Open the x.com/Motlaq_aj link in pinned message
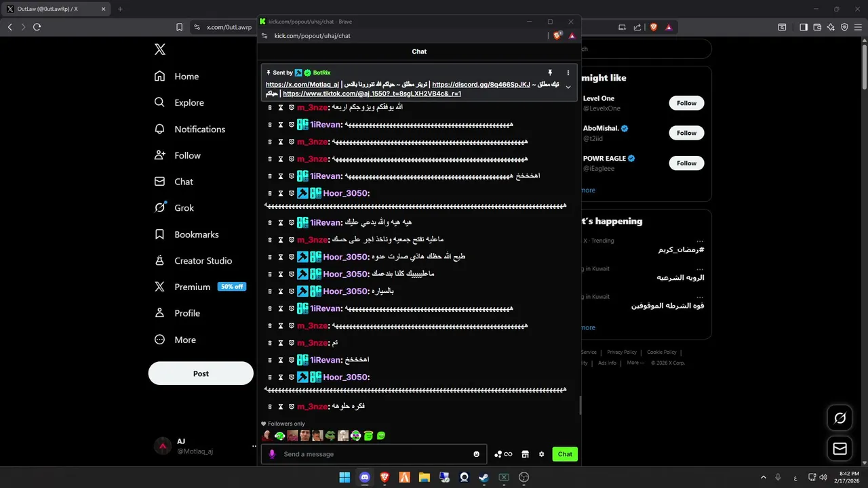Viewport: 868px width, 488px height. point(302,85)
